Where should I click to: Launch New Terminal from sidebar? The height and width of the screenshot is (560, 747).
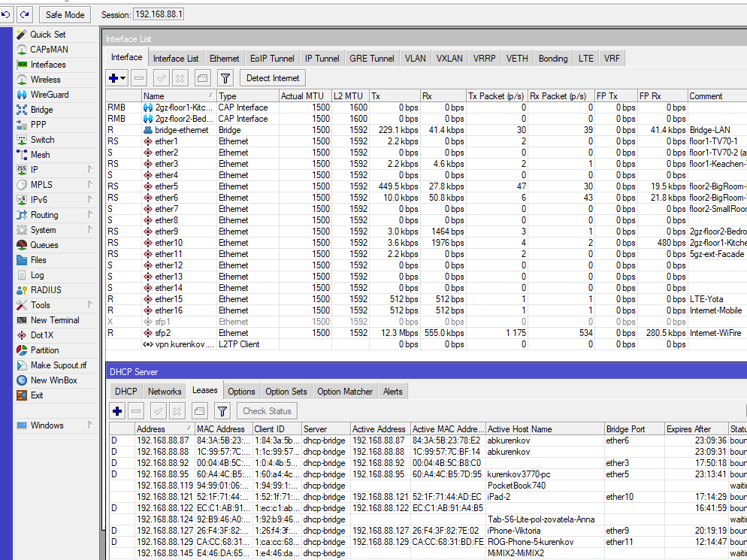pyautogui.click(x=53, y=320)
